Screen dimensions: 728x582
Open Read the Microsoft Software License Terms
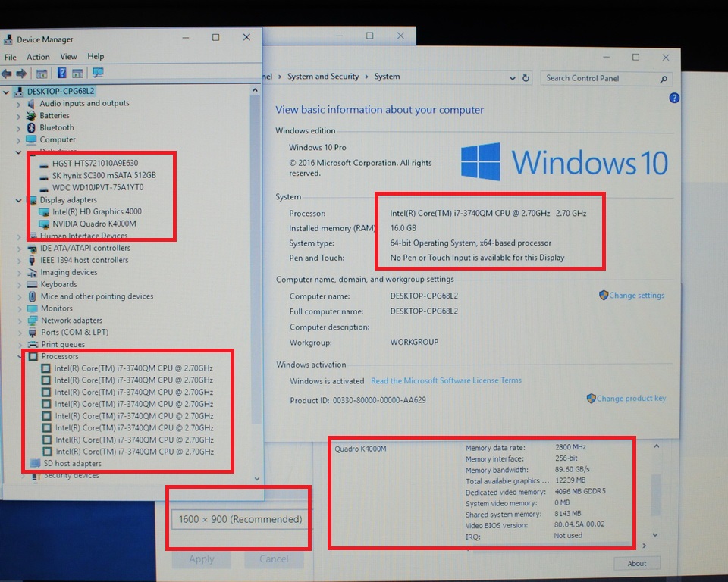(446, 380)
